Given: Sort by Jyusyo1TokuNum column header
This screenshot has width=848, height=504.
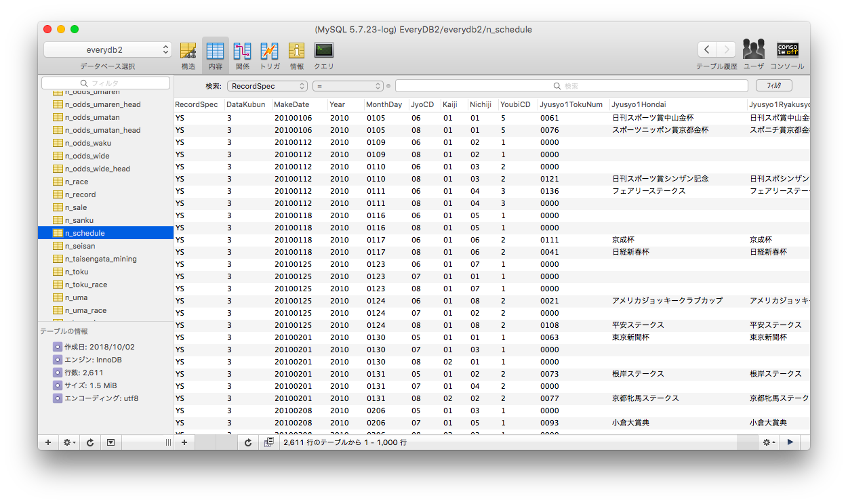Looking at the screenshot, I should [573, 104].
